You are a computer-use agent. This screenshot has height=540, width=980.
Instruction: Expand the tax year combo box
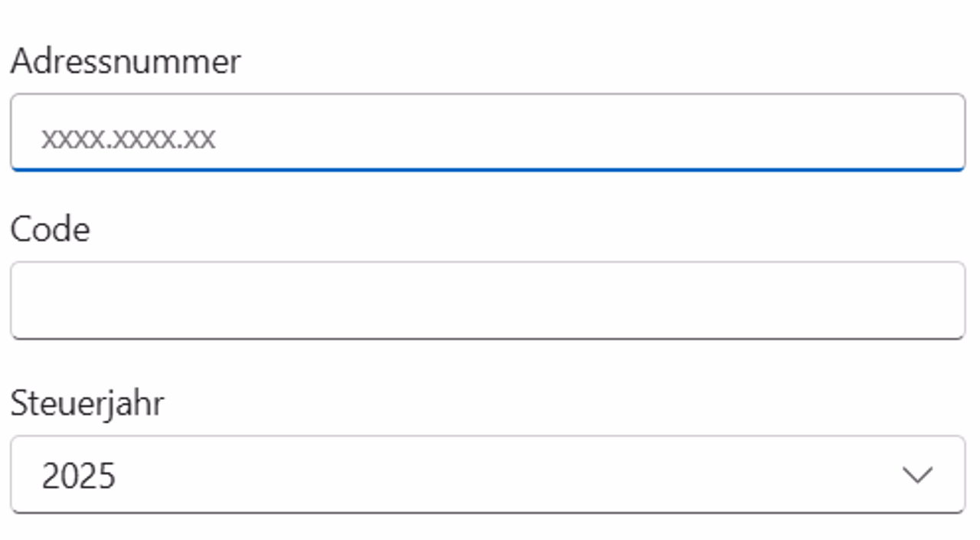point(487,475)
